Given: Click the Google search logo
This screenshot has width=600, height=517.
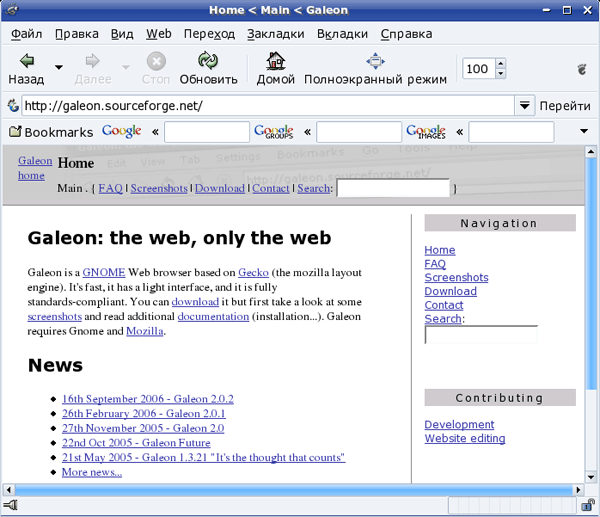Looking at the screenshot, I should point(122,131).
